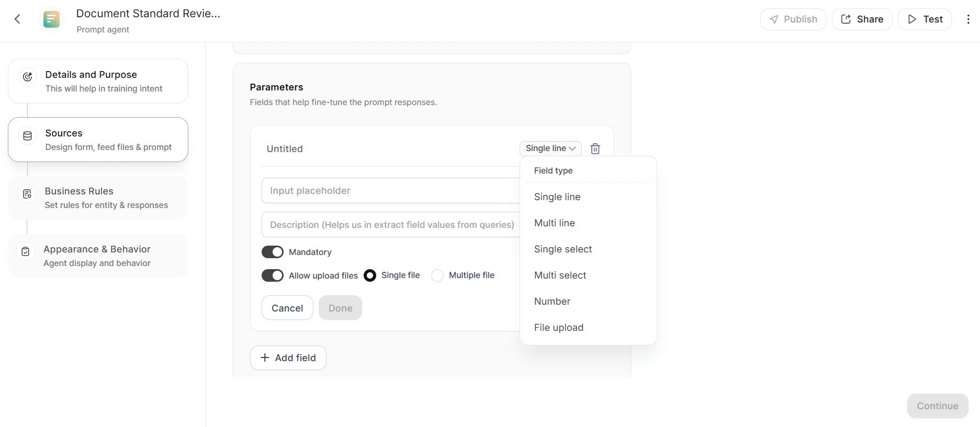Viewport: 980px width, 427px height.
Task: Disable the Mandatory toggle
Action: click(272, 251)
